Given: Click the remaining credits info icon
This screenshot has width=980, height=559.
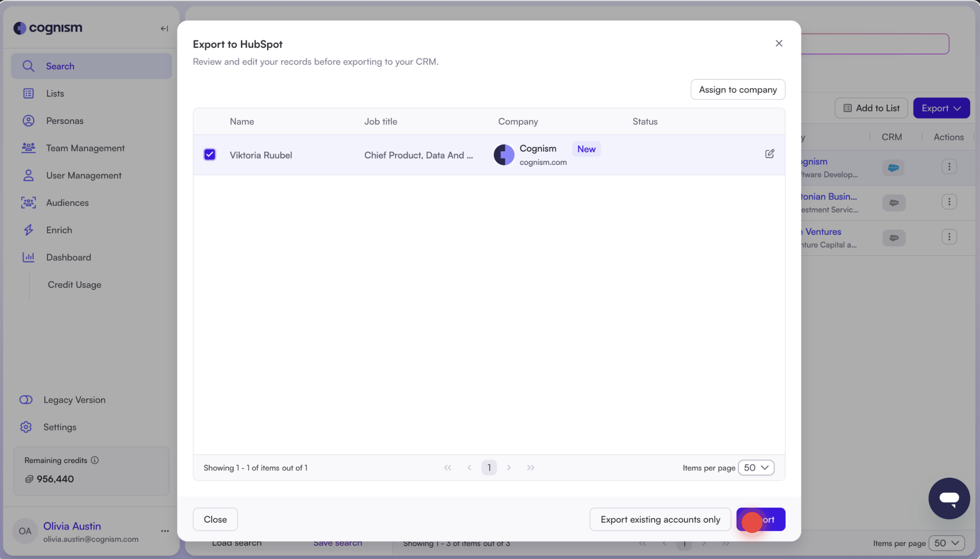Looking at the screenshot, I should coord(95,460).
